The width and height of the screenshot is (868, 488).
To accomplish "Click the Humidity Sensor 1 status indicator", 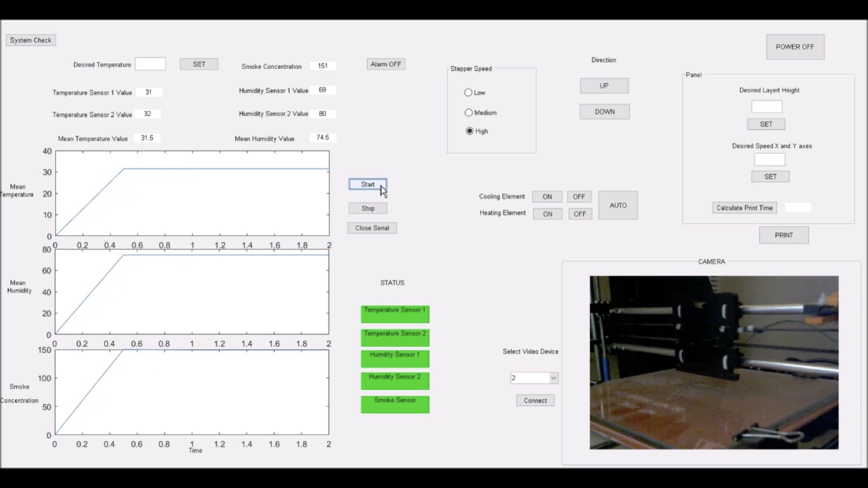I will 395,359.
